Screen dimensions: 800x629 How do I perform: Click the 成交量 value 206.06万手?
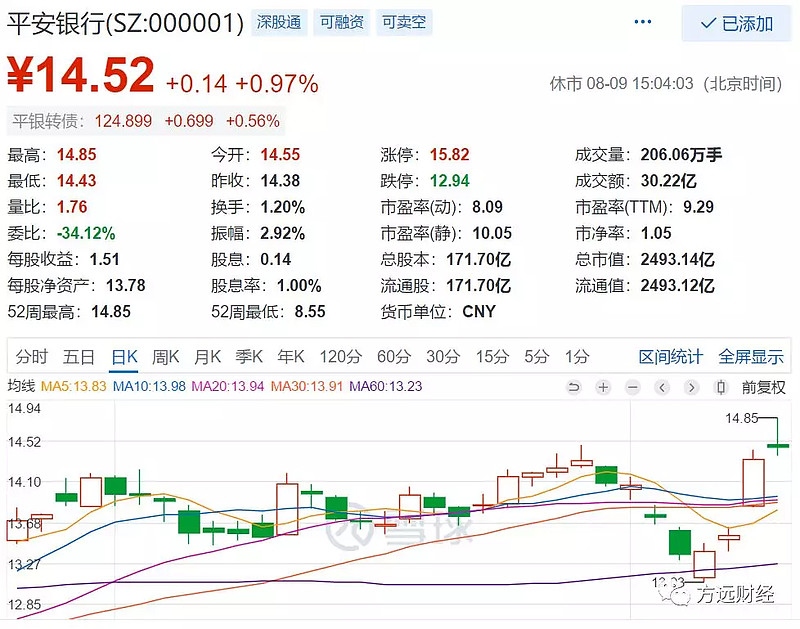point(681,155)
